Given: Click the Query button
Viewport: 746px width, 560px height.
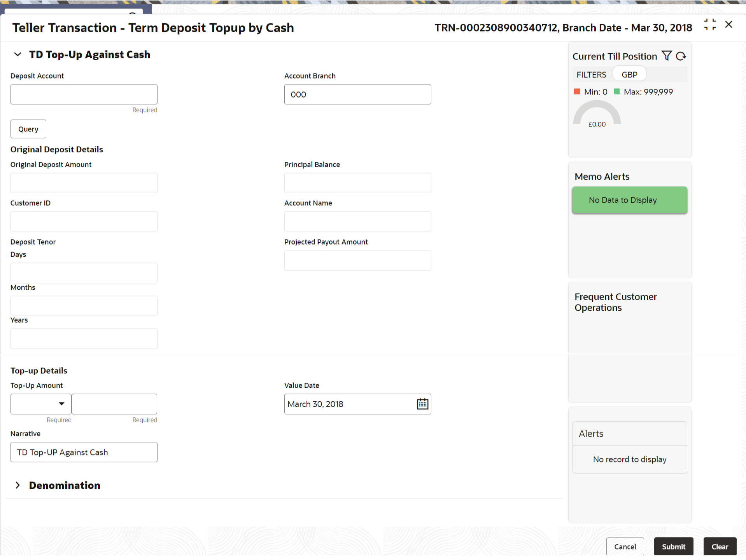Looking at the screenshot, I should pos(28,129).
